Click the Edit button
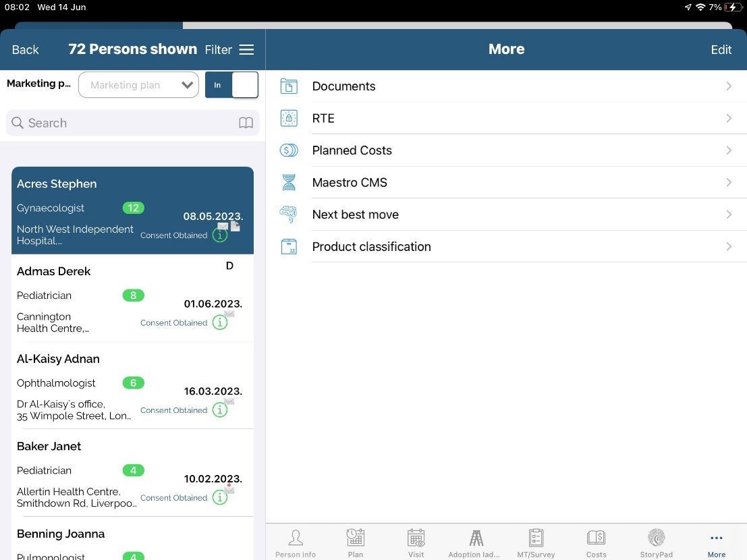Image resolution: width=747 pixels, height=560 pixels. click(x=721, y=50)
